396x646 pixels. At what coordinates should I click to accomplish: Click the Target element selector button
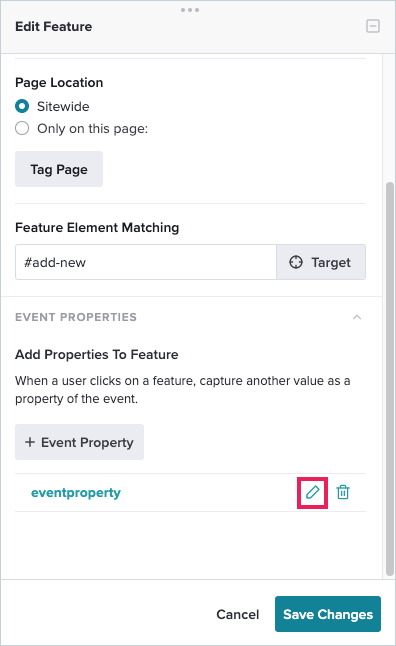click(321, 262)
